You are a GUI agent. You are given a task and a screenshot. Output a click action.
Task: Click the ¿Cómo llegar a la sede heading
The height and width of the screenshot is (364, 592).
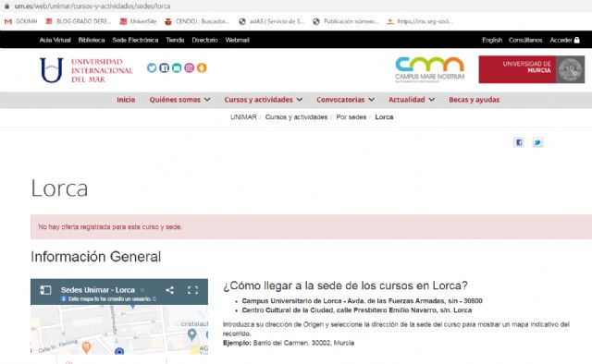coord(345,285)
